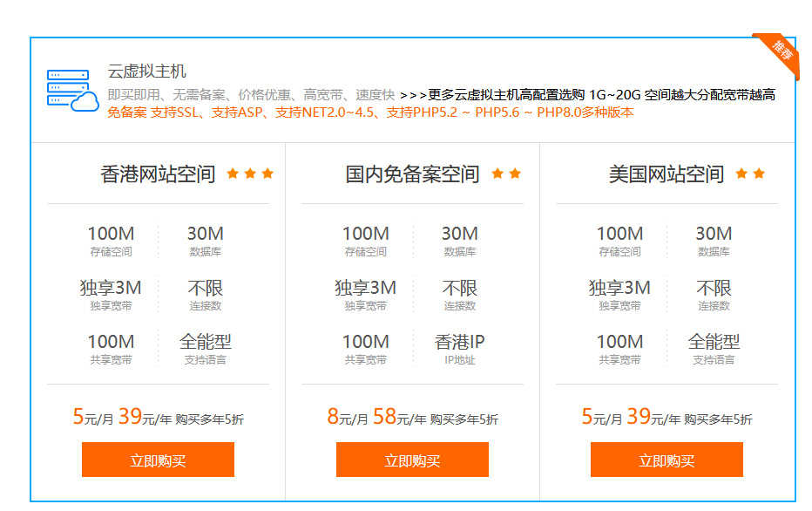Buy the 国内免备案空间 plan with 立即购买
812x511 pixels.
(412, 460)
